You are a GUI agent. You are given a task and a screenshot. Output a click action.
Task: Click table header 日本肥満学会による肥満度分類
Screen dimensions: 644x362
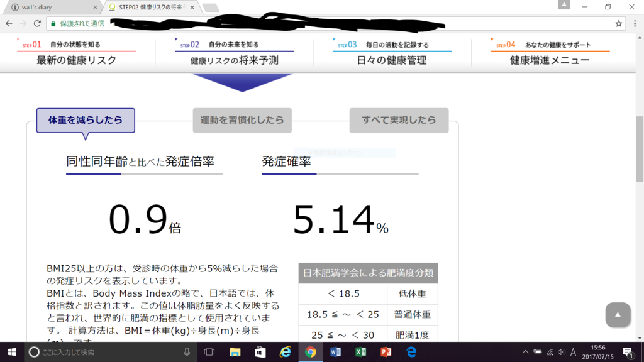click(368, 273)
